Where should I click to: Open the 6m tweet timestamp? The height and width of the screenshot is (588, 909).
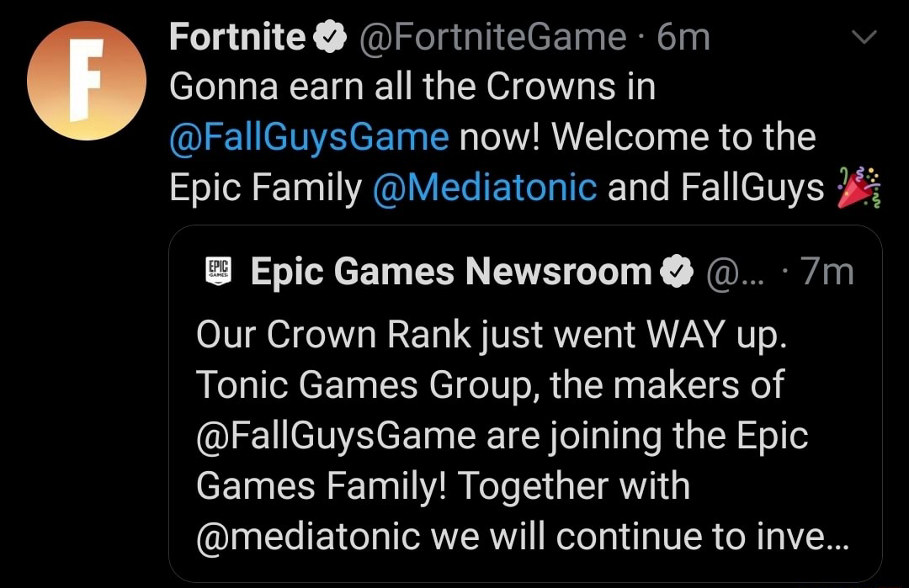point(683,37)
